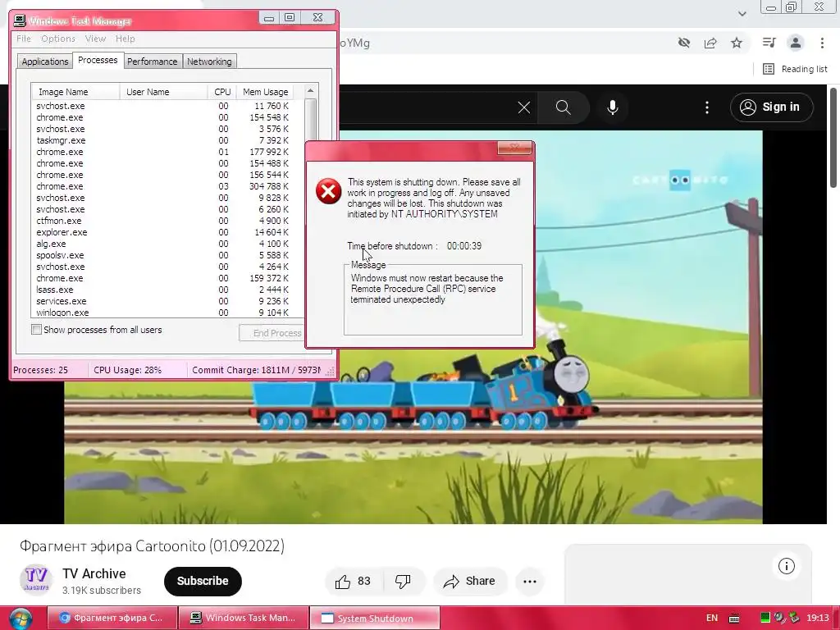Select the Processes tab
840x630 pixels.
point(98,60)
